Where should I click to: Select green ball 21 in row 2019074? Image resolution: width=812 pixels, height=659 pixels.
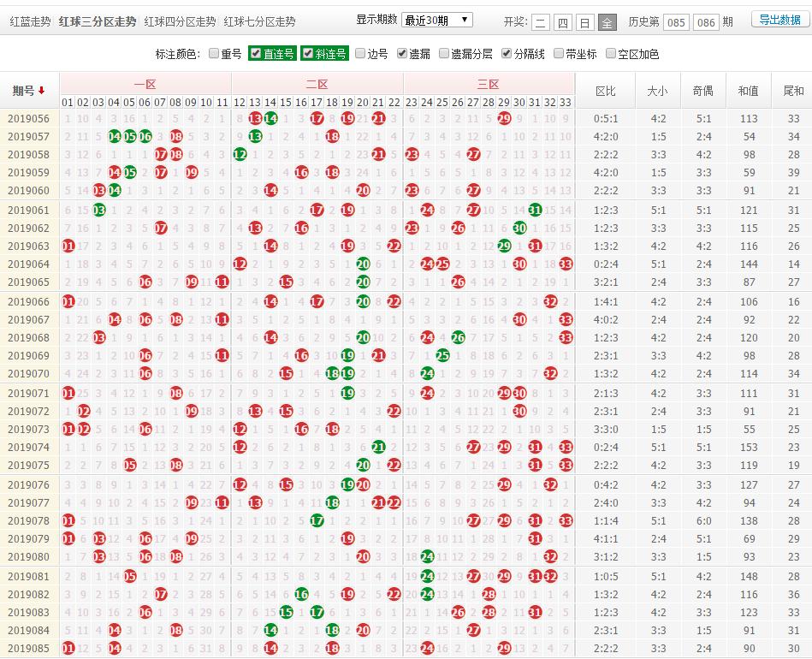[x=378, y=447]
